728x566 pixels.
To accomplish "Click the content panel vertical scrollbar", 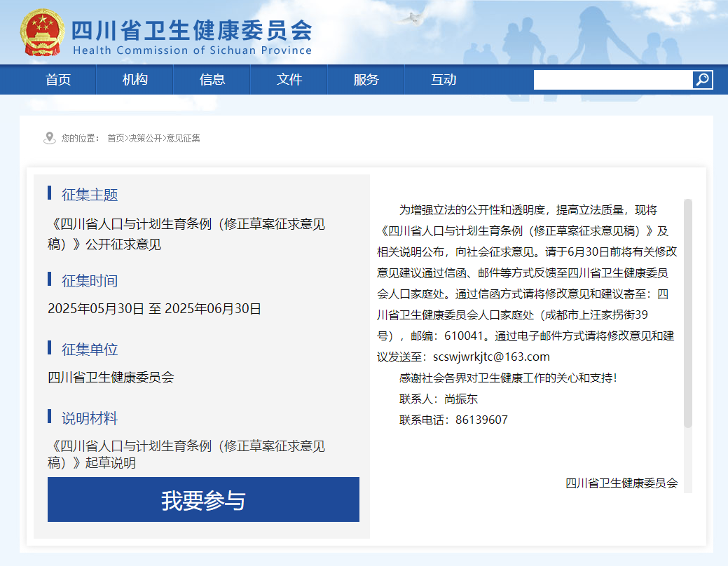I will [x=688, y=313].
